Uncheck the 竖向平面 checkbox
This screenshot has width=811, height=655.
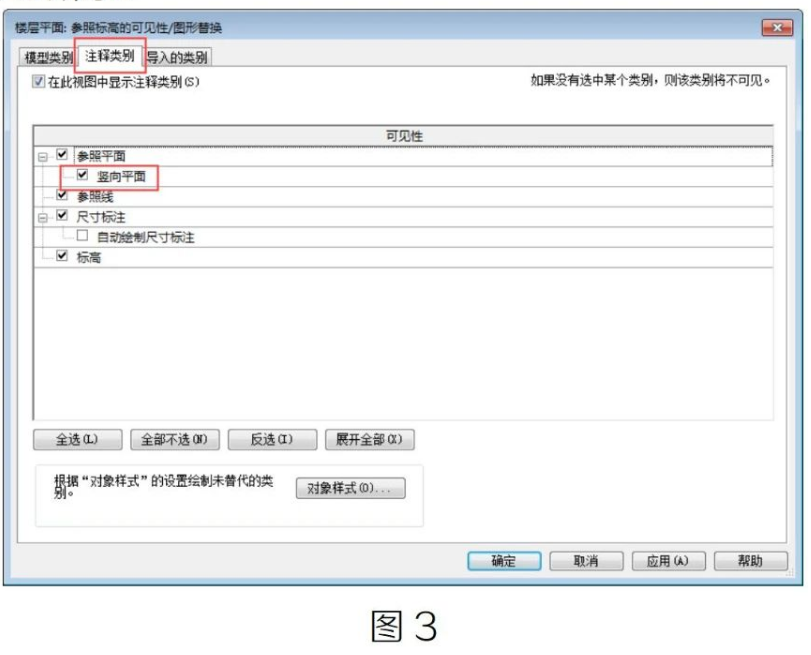[x=82, y=175]
